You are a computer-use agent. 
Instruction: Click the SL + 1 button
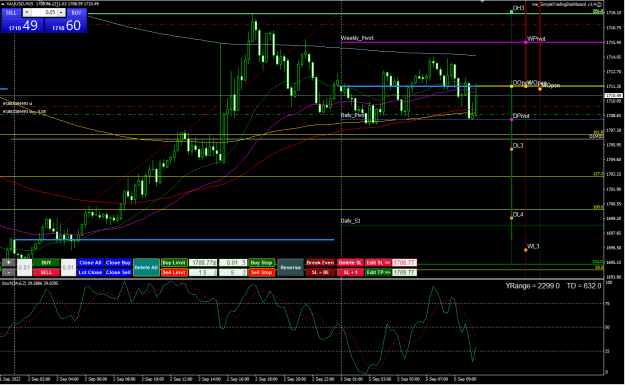(350, 273)
